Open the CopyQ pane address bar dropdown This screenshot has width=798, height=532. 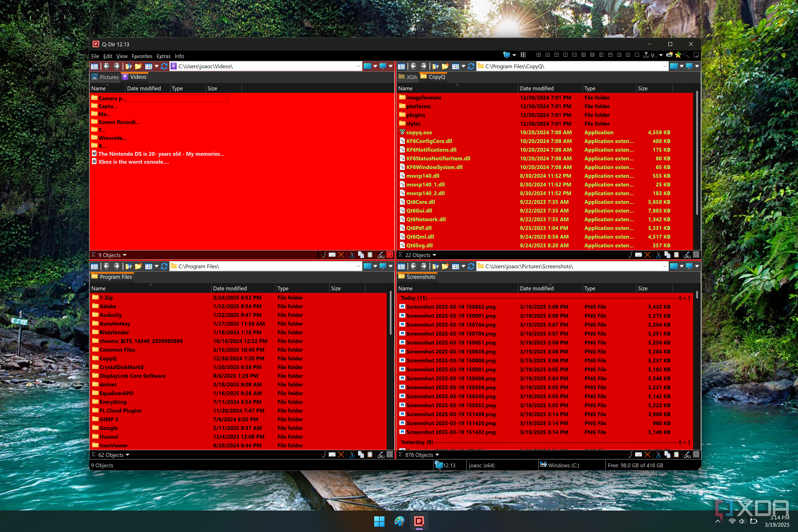click(665, 66)
